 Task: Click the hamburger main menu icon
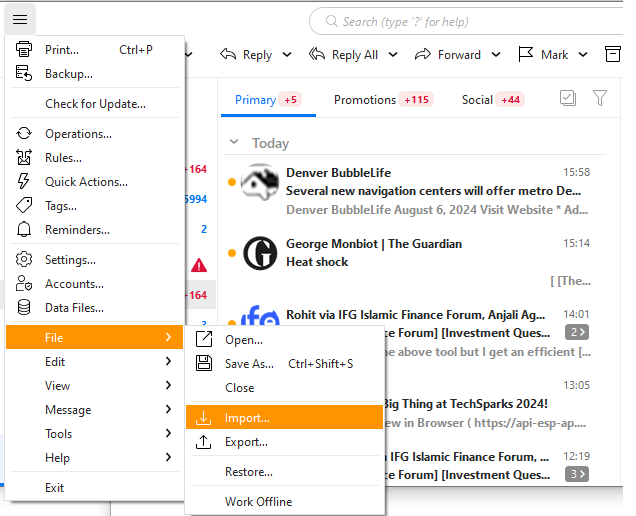(20, 19)
